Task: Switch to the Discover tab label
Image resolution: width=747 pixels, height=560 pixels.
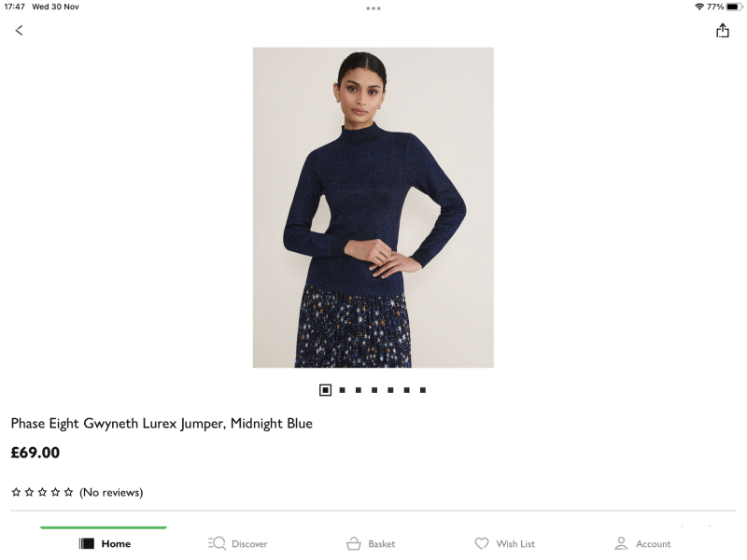Action: click(249, 544)
